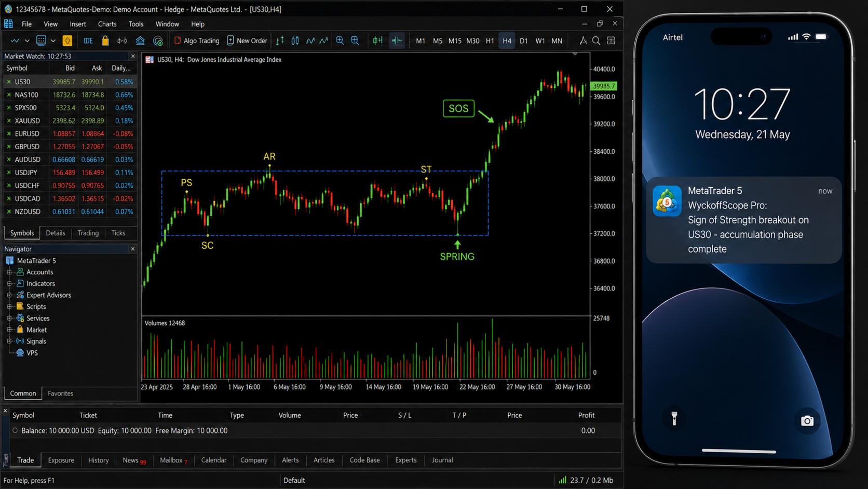Expand the Indicators tree node
Image resolution: width=868 pixels, height=489 pixels.
tap(9, 283)
